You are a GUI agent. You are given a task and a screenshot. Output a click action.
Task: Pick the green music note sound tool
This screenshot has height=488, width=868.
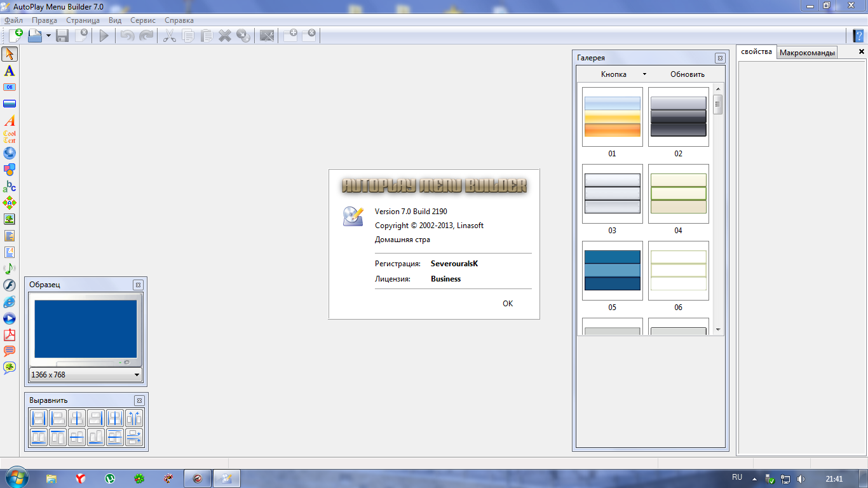click(10, 269)
